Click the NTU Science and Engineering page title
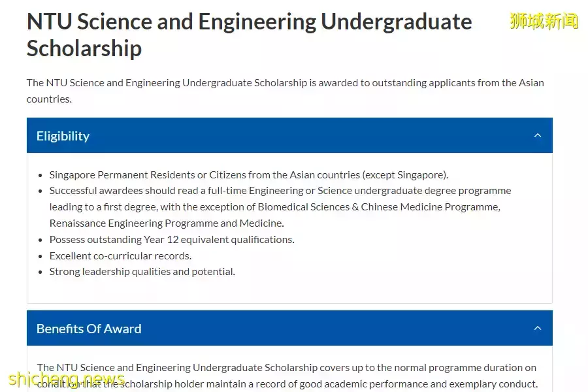The height and width of the screenshot is (392, 588). pyautogui.click(x=248, y=22)
